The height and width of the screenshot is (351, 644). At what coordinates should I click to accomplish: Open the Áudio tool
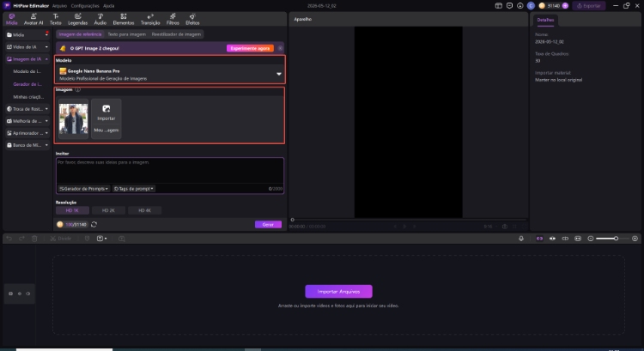tap(100, 19)
